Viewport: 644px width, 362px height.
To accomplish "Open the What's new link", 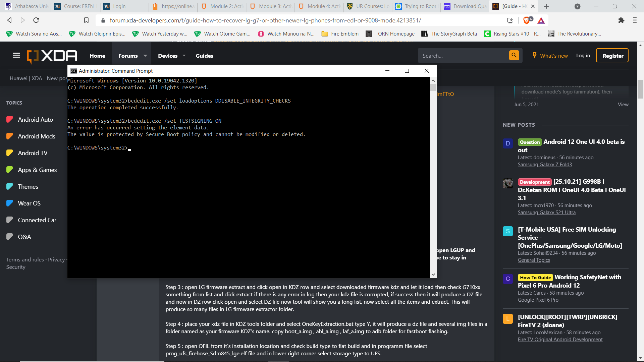I will point(553,56).
